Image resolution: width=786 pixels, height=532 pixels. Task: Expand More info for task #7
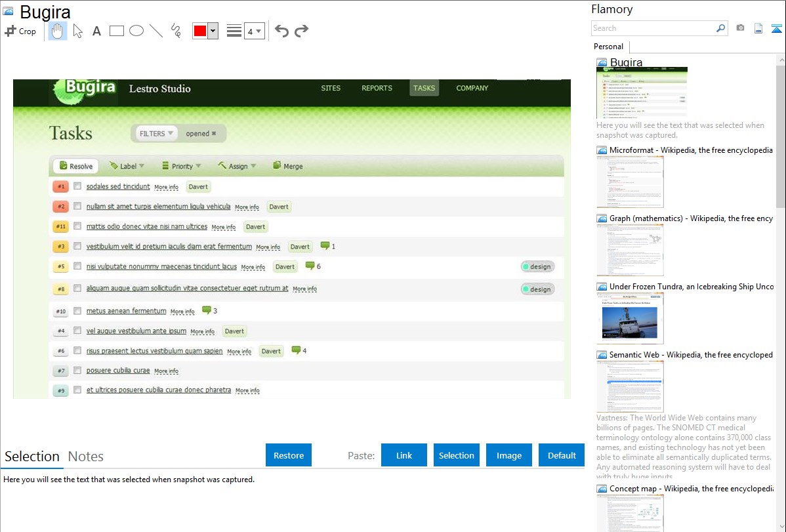pos(167,371)
